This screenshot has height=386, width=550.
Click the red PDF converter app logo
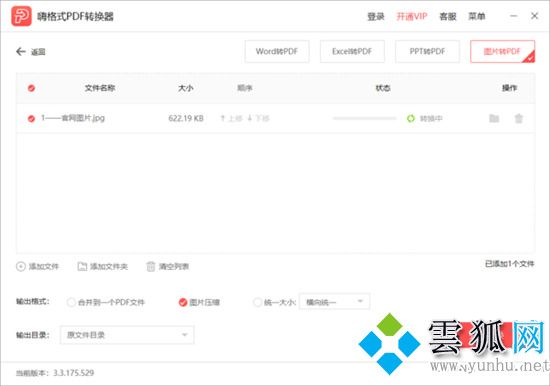coord(21,16)
